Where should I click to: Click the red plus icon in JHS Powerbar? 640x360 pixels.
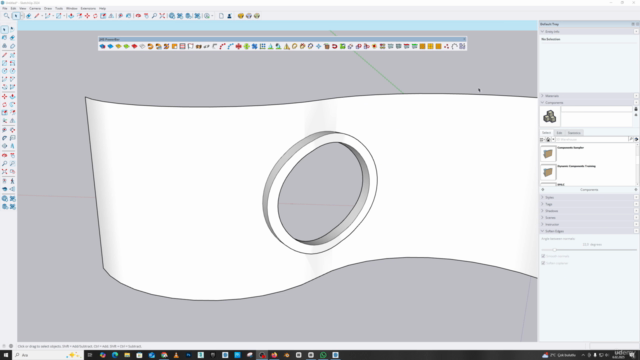(x=238, y=47)
